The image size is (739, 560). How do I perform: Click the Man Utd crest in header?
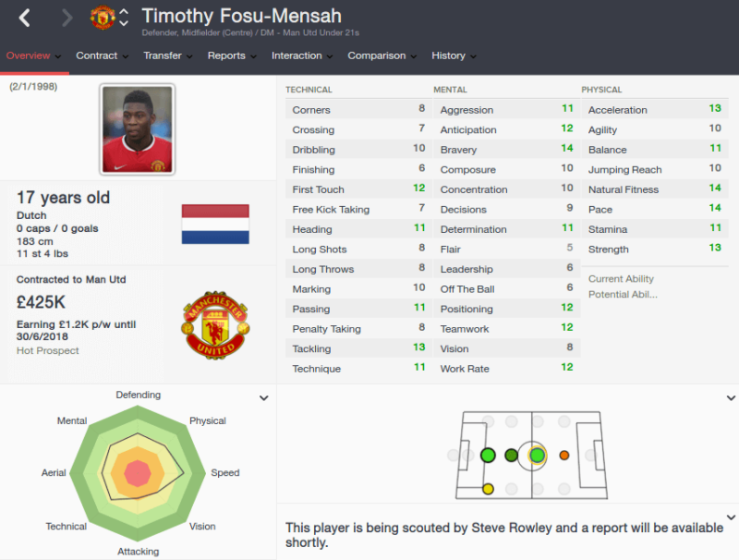(103, 18)
